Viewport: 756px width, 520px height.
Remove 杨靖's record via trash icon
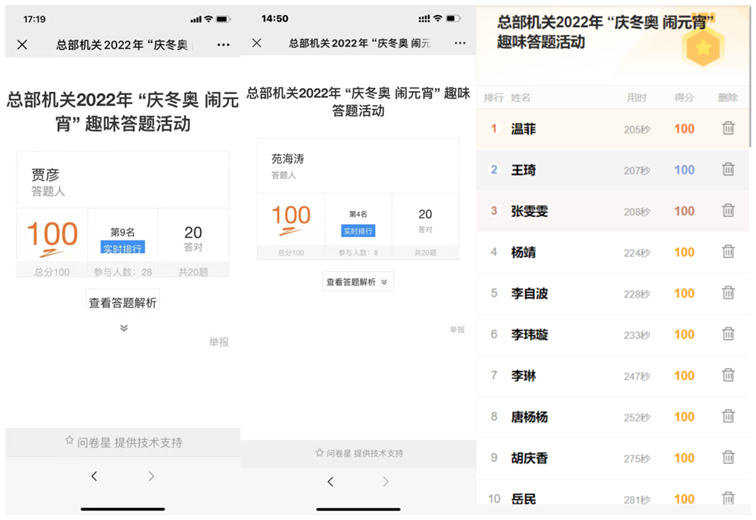click(x=728, y=252)
